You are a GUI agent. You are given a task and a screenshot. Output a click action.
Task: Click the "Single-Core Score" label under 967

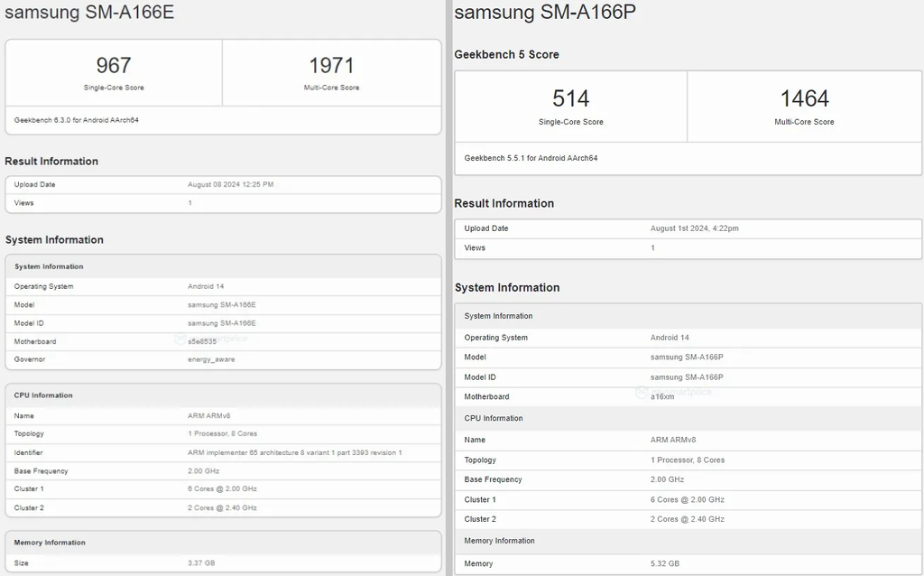[114, 88]
